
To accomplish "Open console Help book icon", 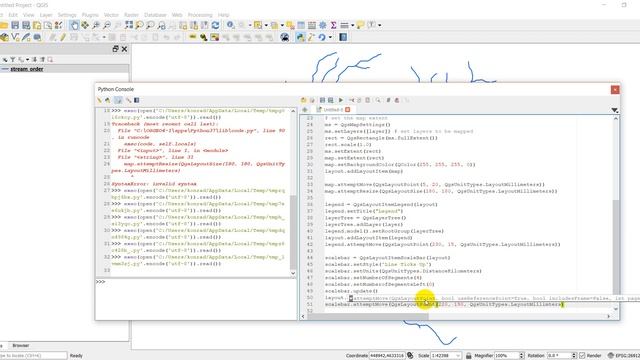I will tap(137, 100).
